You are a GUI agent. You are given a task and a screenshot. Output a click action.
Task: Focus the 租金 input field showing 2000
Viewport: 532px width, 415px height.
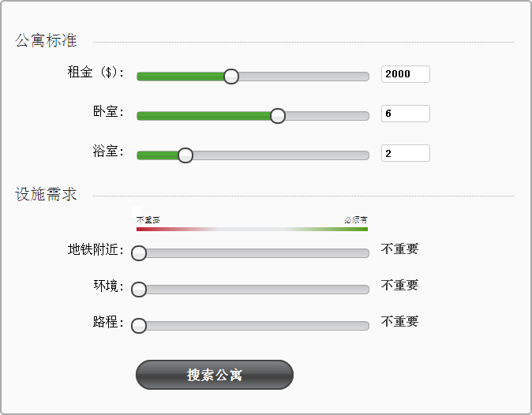[405, 74]
